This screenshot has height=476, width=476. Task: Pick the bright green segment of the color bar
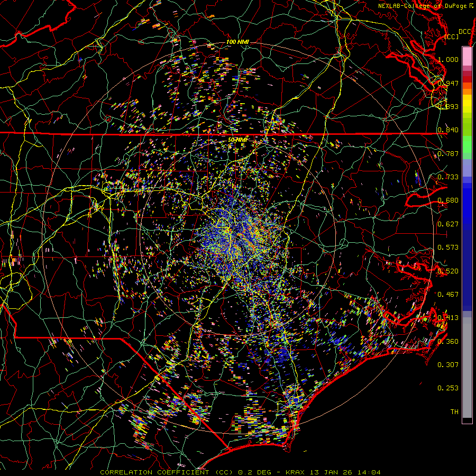467,144
